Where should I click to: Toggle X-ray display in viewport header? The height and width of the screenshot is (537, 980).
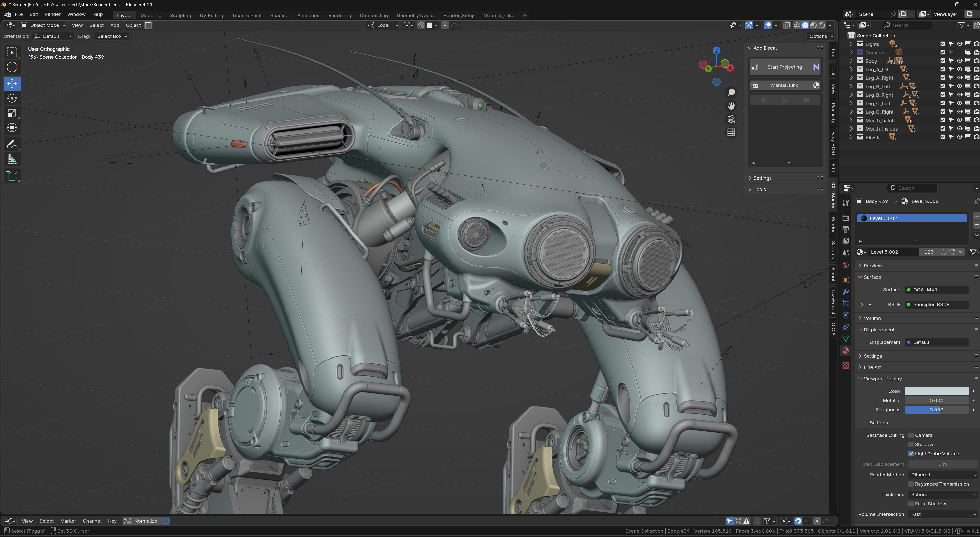click(x=786, y=25)
